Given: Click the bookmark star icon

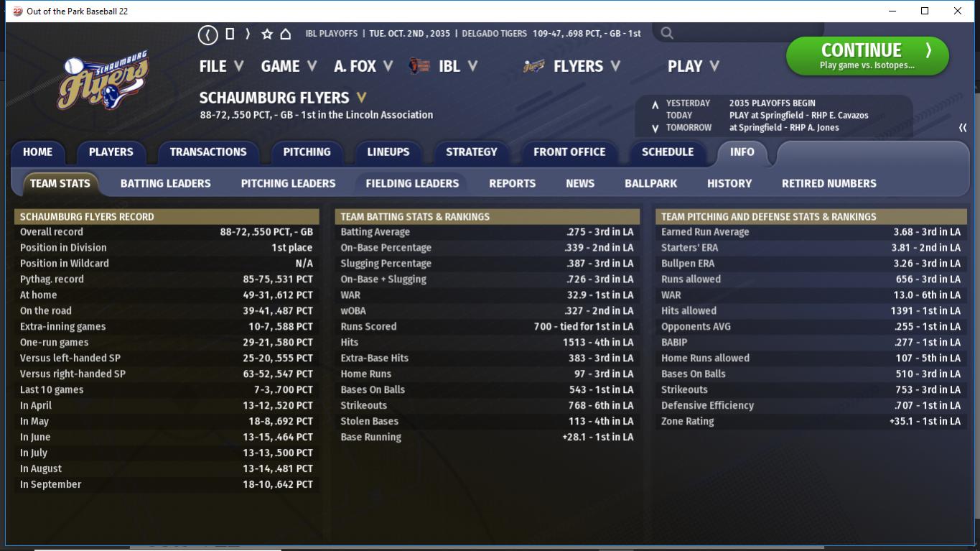Looking at the screenshot, I should pos(267,34).
